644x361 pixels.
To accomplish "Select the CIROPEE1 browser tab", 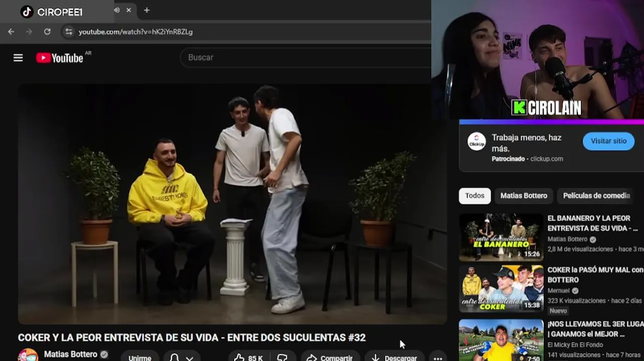I will (x=68, y=11).
